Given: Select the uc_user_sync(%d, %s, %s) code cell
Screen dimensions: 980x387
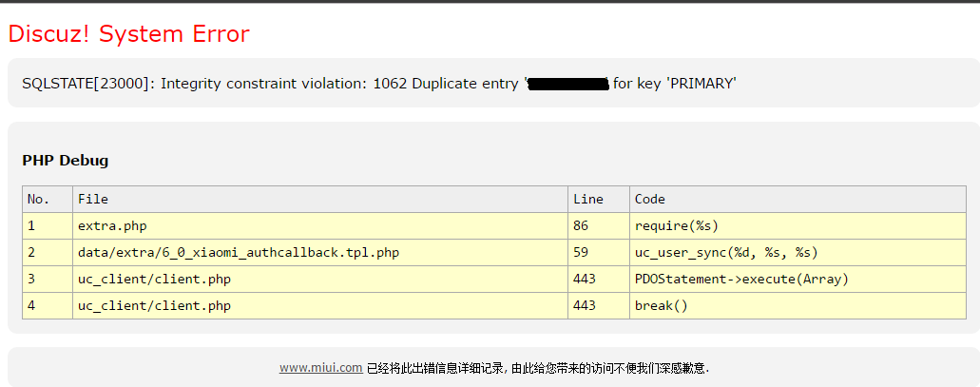Looking at the screenshot, I should coord(726,252).
